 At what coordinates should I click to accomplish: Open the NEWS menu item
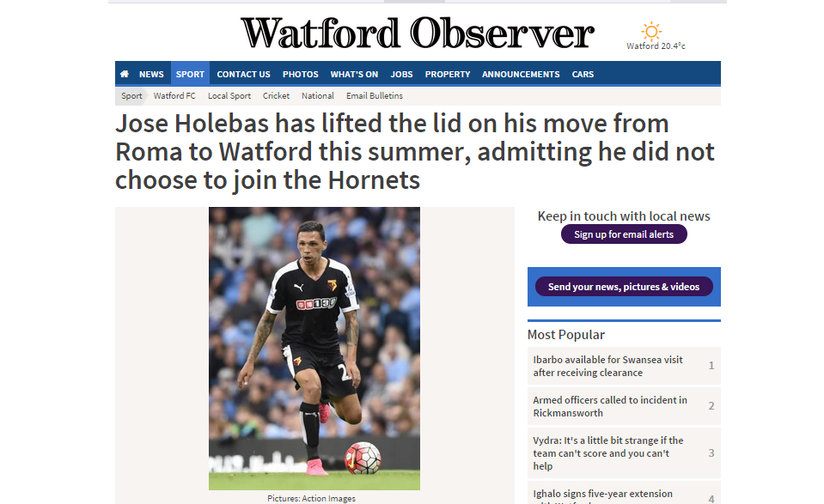[151, 74]
